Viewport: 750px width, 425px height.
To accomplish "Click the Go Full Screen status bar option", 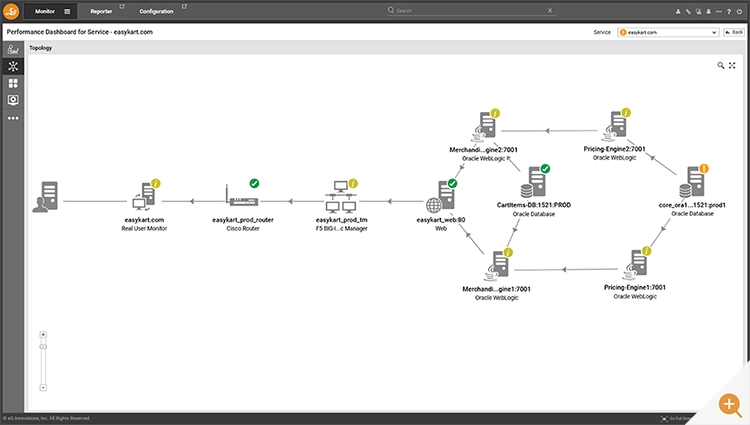I will click(674, 418).
